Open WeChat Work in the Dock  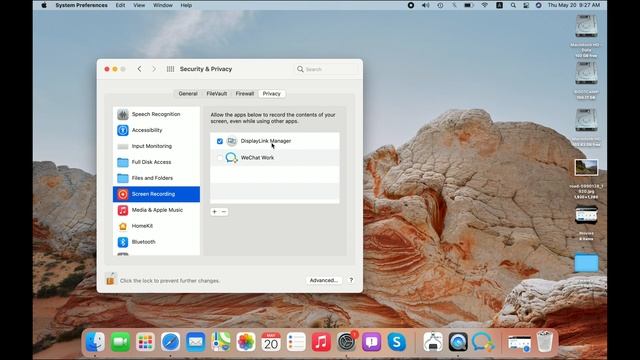(x=483, y=341)
